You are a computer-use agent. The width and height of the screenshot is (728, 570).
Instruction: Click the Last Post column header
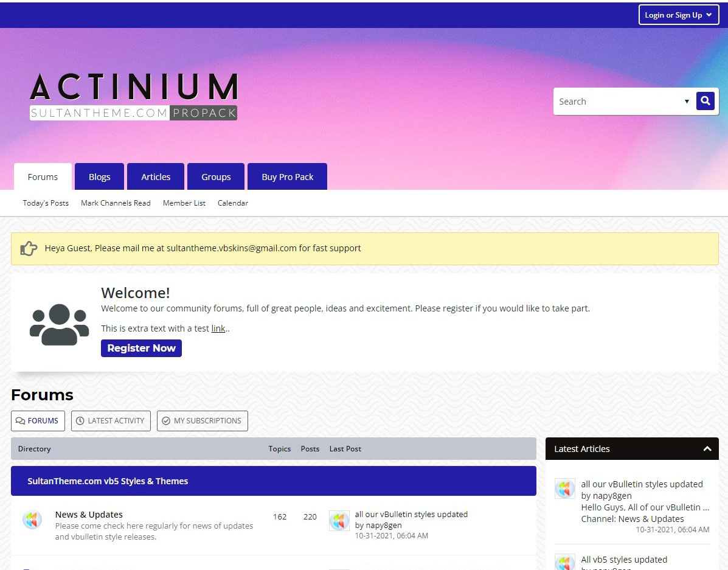click(345, 449)
